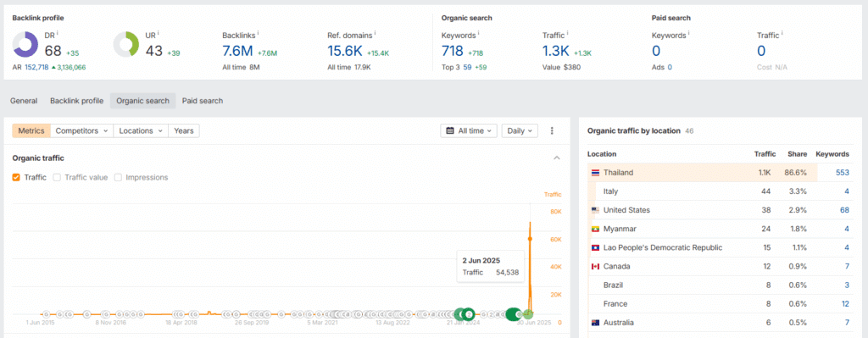Open Thailand's 553 keywords link
This screenshot has height=338, width=868.
coord(843,173)
